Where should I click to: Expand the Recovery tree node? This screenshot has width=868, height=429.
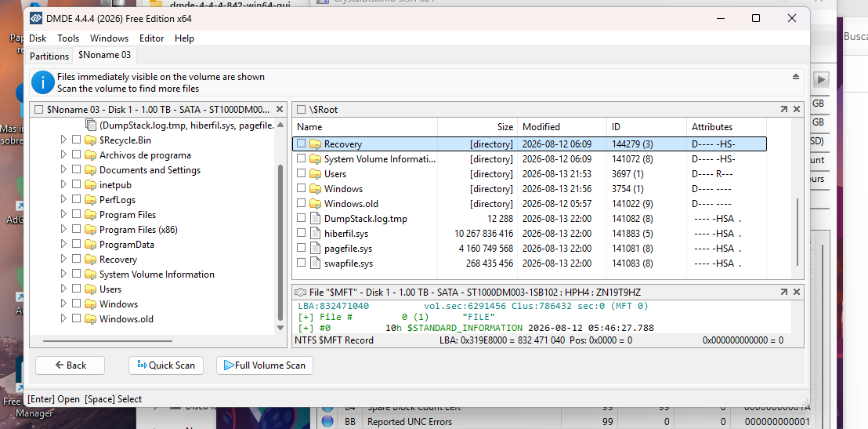pos(63,259)
